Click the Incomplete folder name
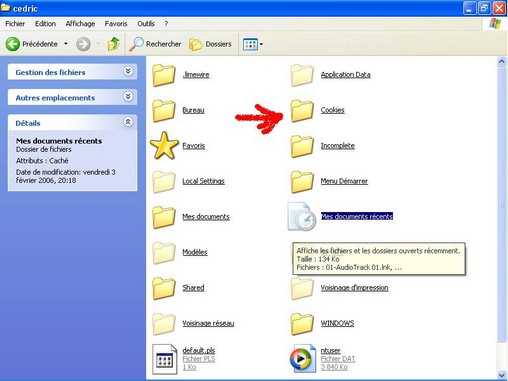 point(338,146)
